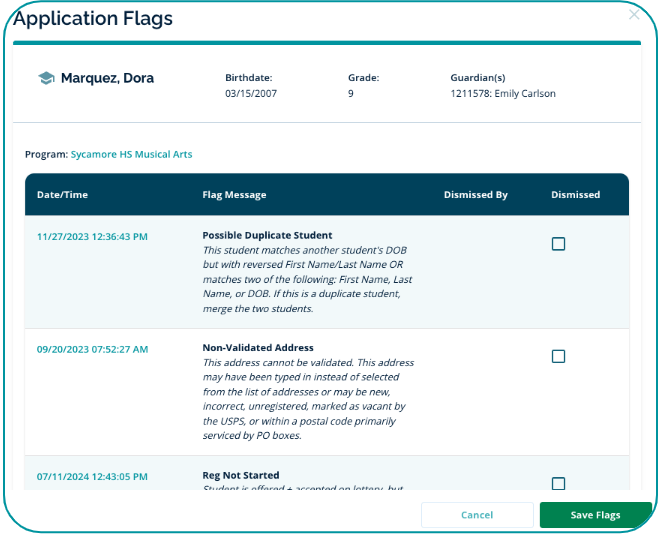
Task: Dismiss the Possible Duplicate Student flag
Action: (x=558, y=244)
